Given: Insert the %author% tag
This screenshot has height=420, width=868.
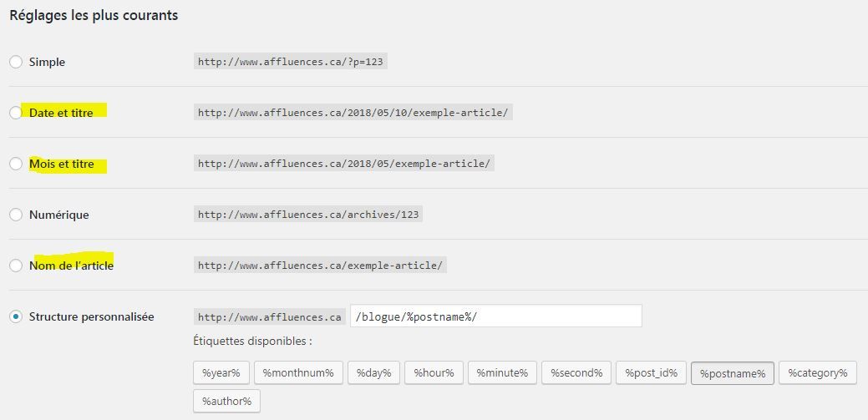Looking at the screenshot, I should coord(227,401).
